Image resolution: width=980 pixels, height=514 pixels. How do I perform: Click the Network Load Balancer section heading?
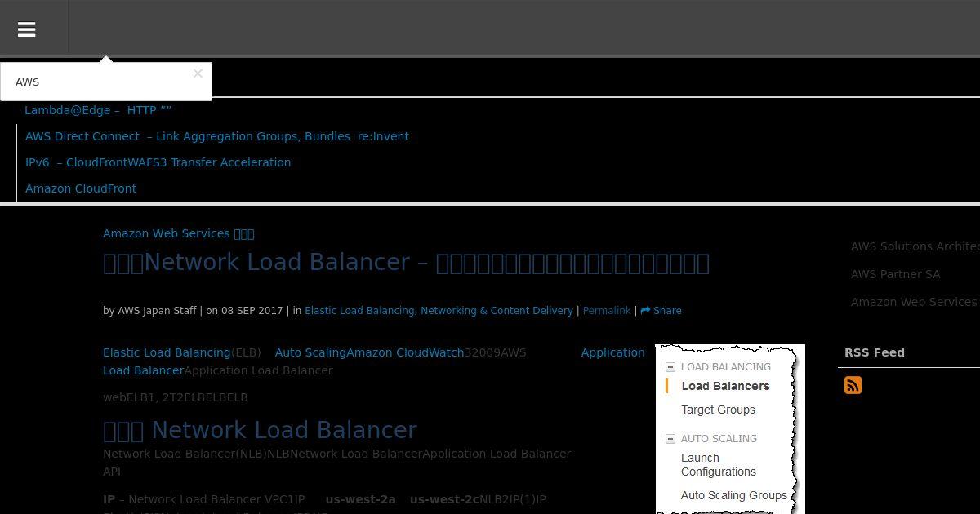click(260, 430)
